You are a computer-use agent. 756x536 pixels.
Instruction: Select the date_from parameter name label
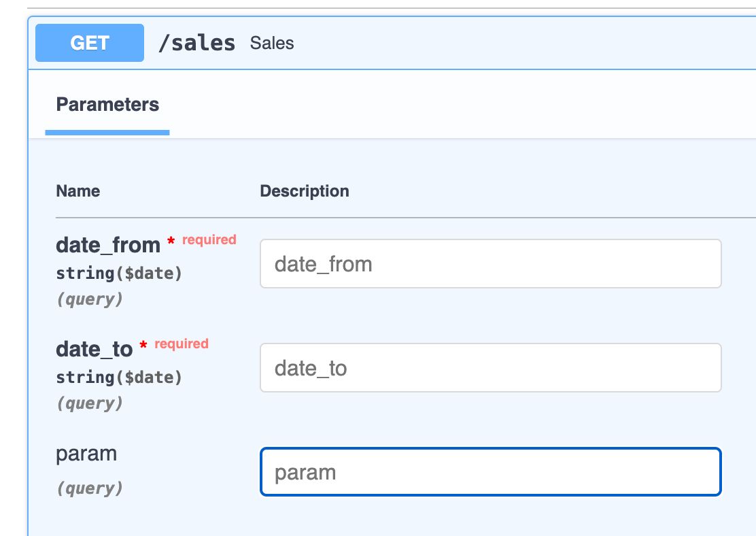click(x=108, y=245)
